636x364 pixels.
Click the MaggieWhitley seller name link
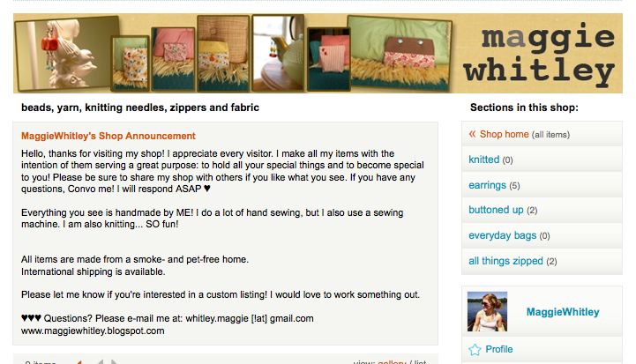coord(563,312)
